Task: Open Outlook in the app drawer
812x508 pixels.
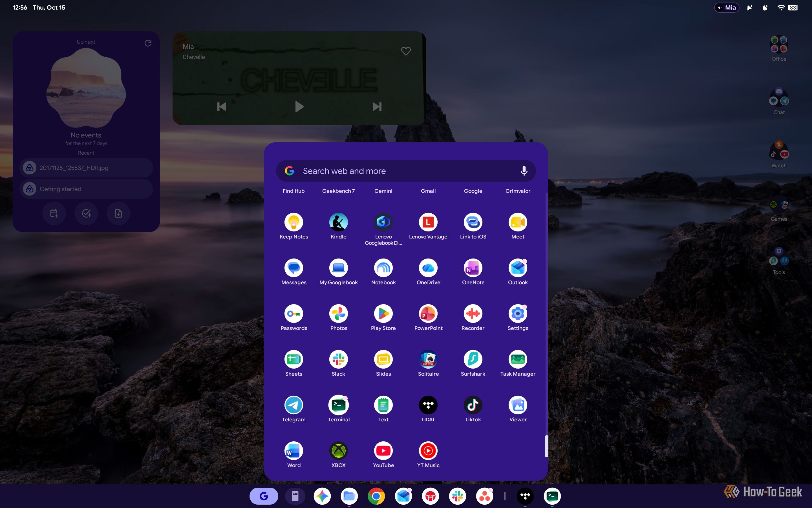Action: 518,268
